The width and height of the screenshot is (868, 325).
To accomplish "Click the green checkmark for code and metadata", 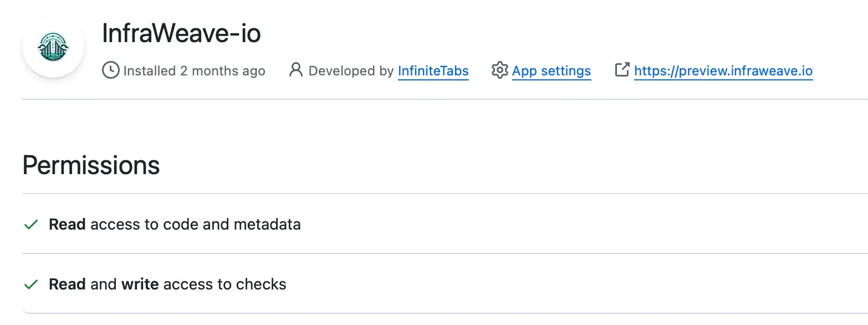I will 31,225.
